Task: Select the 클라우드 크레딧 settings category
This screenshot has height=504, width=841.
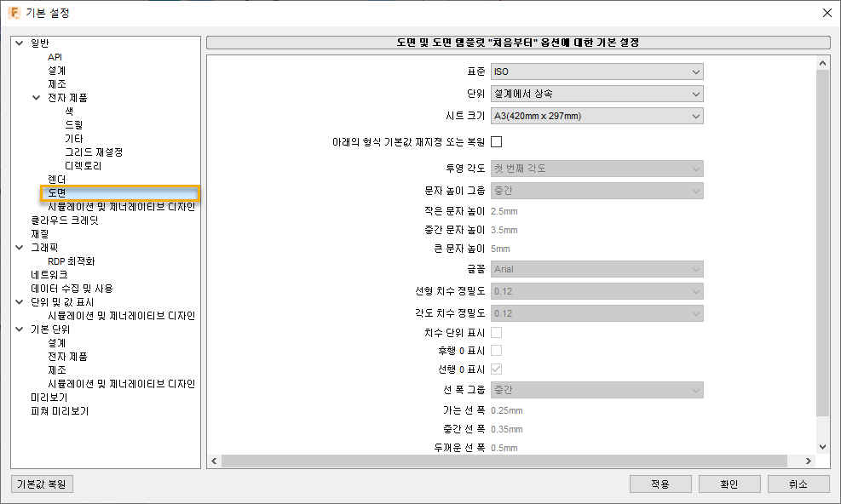Action: pos(64,220)
